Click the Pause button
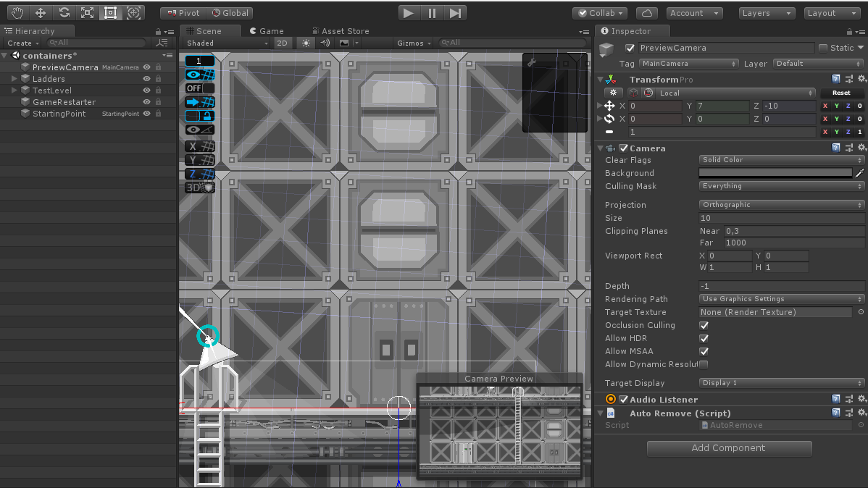This screenshot has width=868, height=488. tap(432, 13)
